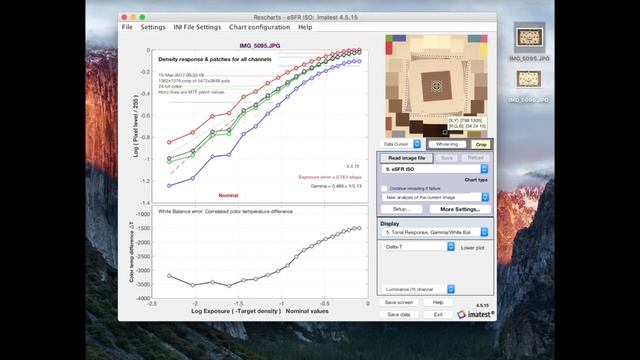Click the Exit button
This screenshot has width=640, height=360.
438,315
